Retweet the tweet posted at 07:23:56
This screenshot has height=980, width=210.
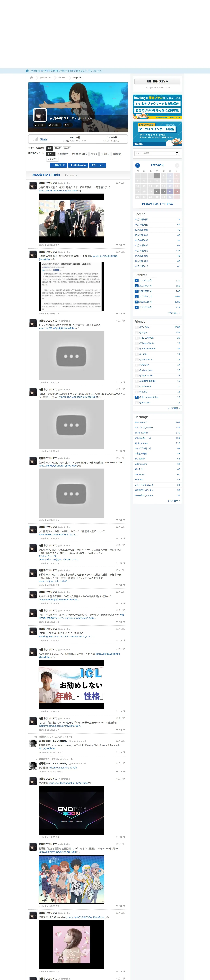coord(121,906)
